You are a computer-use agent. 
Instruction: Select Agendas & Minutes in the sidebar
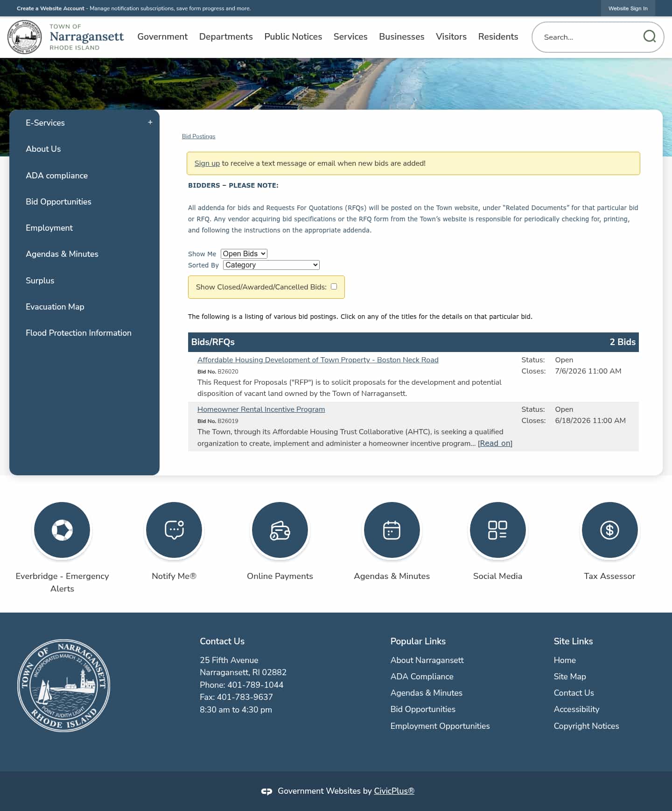[62, 254]
